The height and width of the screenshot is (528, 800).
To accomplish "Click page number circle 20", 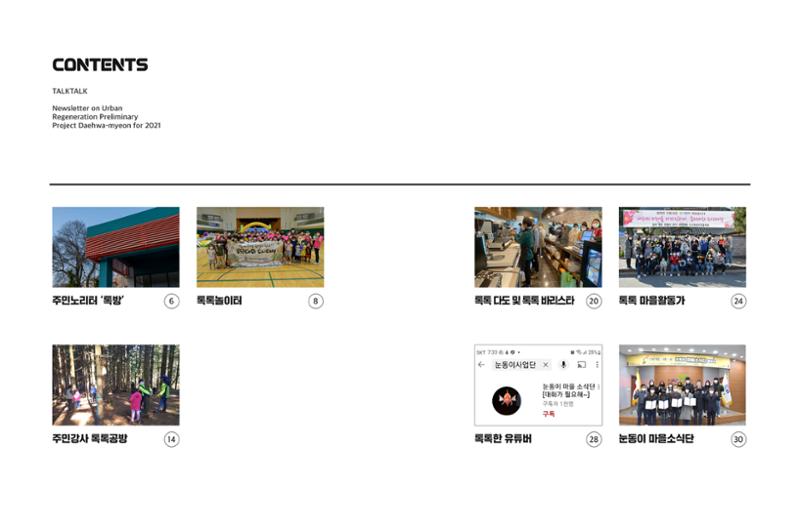I will (x=594, y=301).
